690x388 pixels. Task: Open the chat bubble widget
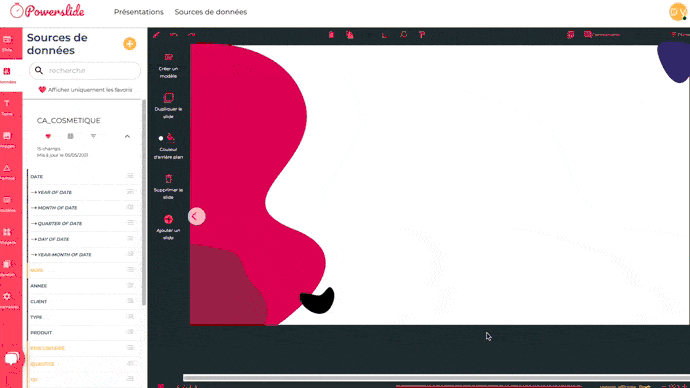point(12,359)
